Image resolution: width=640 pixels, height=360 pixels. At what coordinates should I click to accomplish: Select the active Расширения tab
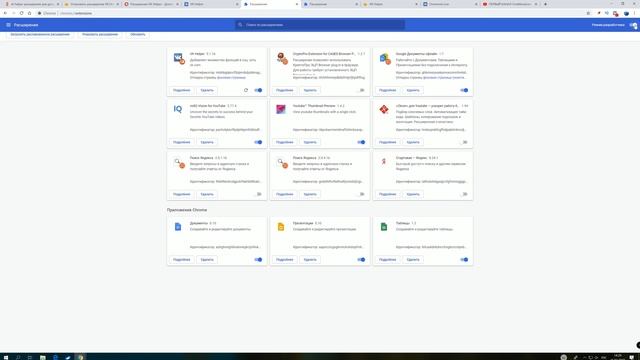click(x=271, y=4)
